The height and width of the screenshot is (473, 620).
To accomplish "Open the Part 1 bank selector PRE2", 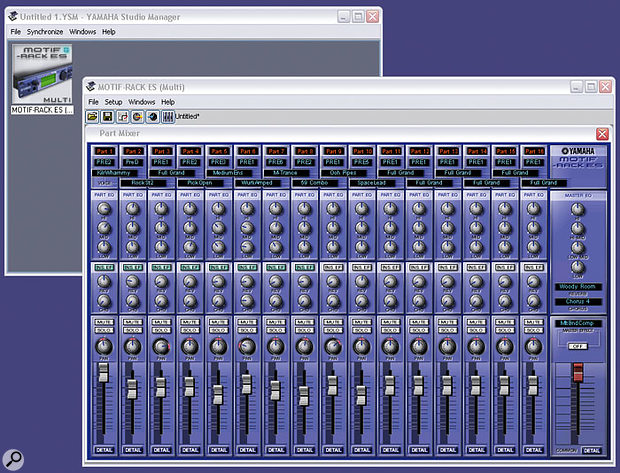I will [x=104, y=162].
